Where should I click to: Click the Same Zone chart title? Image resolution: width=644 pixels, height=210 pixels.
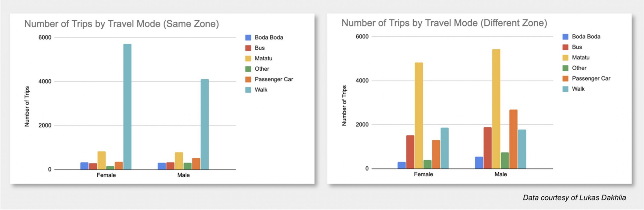[x=122, y=24]
